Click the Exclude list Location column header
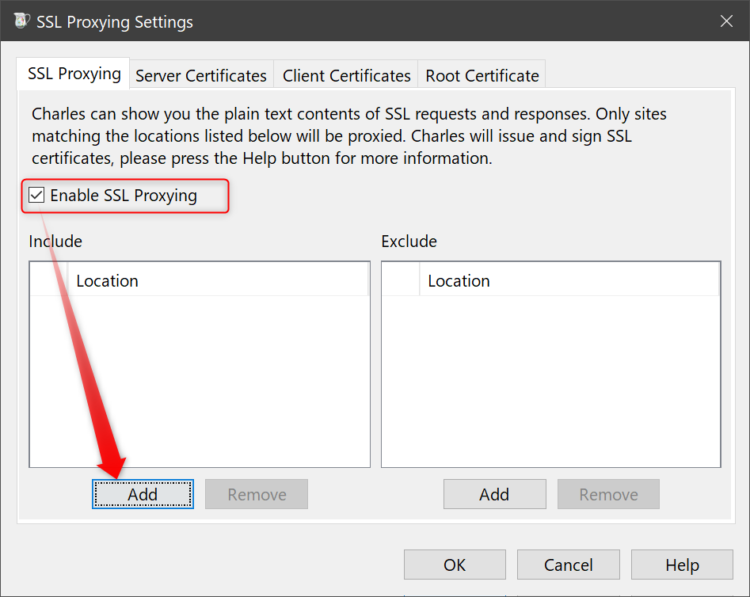Screen dimensions: 750x597 tap(569, 280)
